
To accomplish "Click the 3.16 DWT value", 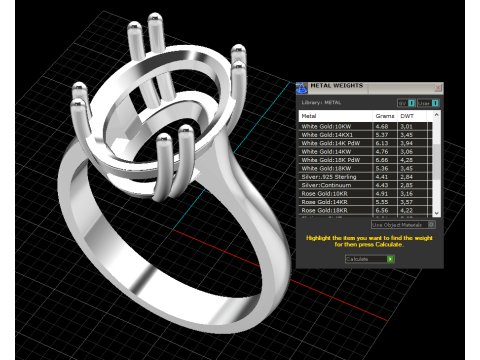I will tap(407, 193).
